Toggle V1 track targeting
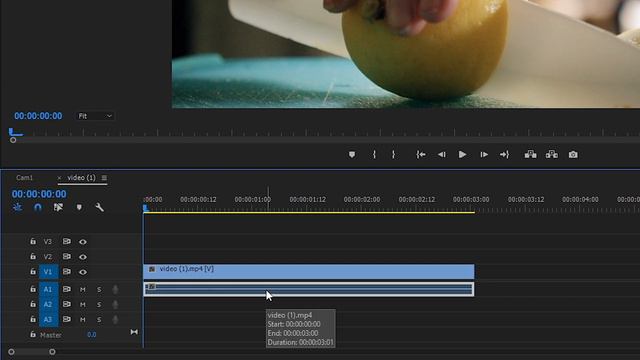The image size is (640, 360). point(49,272)
